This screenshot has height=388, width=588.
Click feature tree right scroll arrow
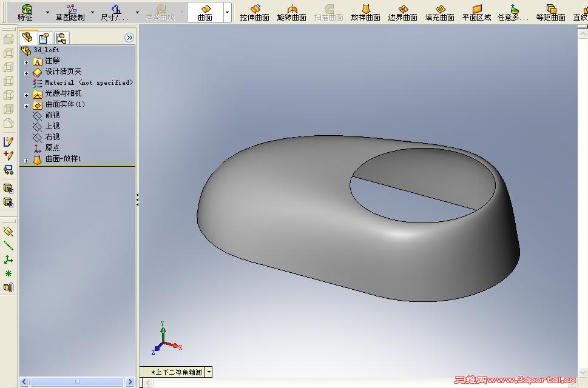click(130, 381)
